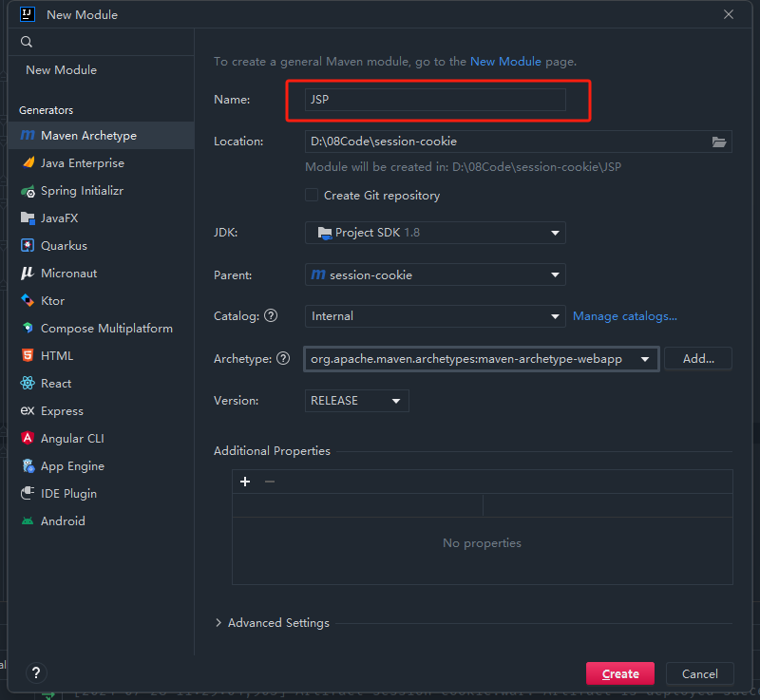Remove property with minus icon

point(270,482)
